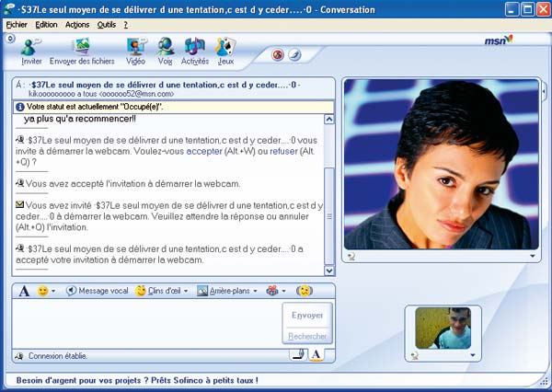Viewport: 552px width, 392px height.
Task: Open the Activités panel
Action: [195, 51]
